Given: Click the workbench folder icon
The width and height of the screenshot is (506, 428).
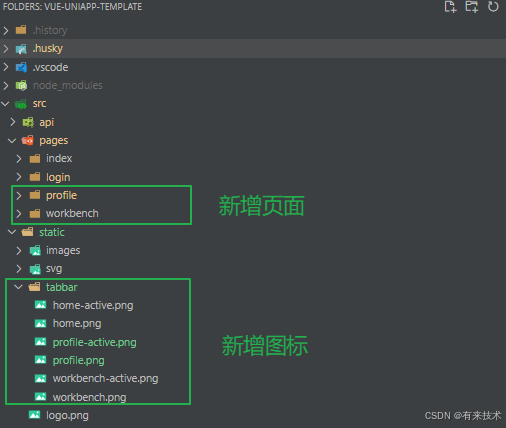Looking at the screenshot, I should point(35,213).
